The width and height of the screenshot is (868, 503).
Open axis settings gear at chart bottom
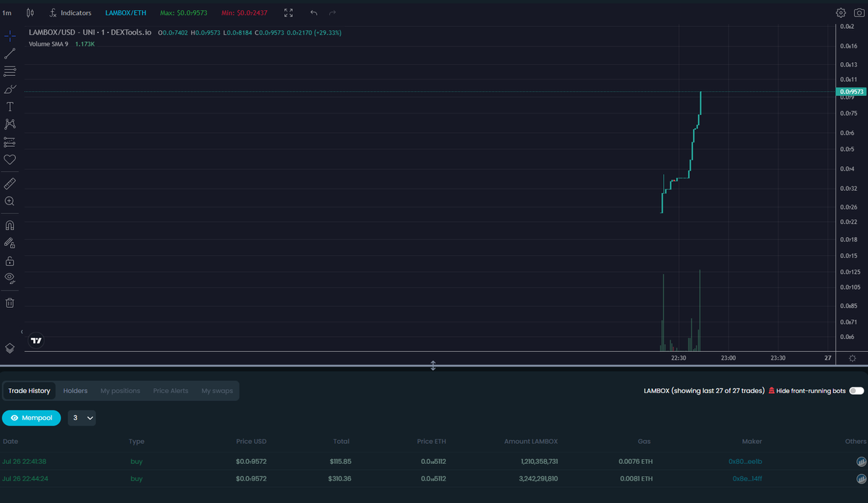852,358
